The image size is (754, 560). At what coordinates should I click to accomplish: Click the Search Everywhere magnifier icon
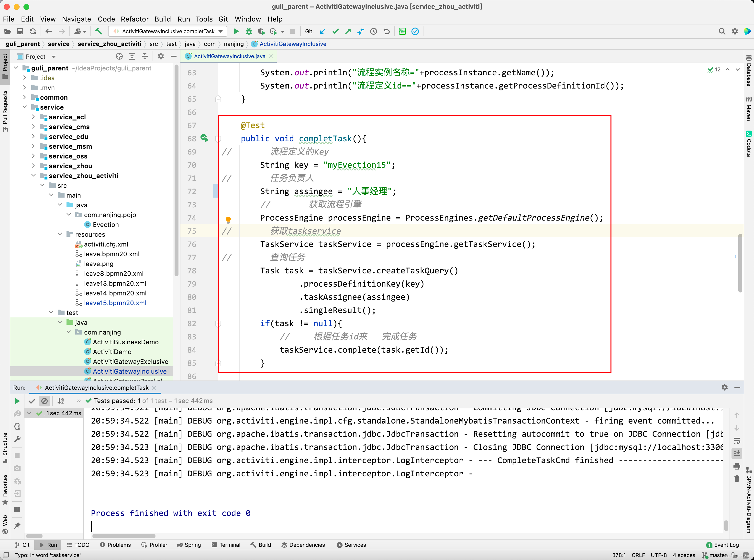pos(722,32)
